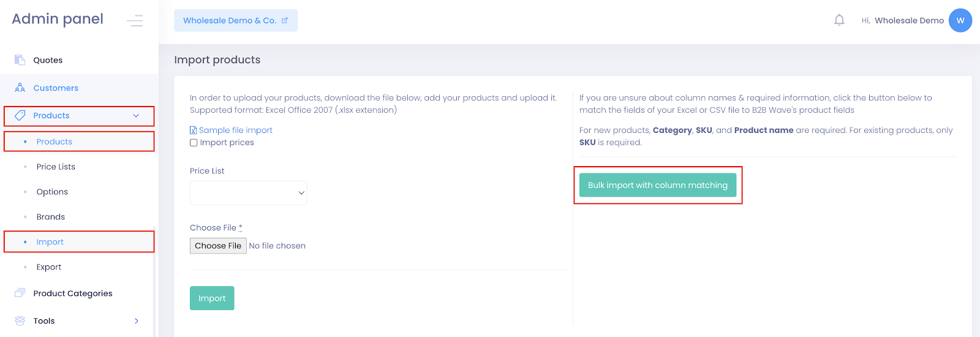Go to Export submenu item
This screenshot has width=980, height=337.
pyautogui.click(x=49, y=267)
